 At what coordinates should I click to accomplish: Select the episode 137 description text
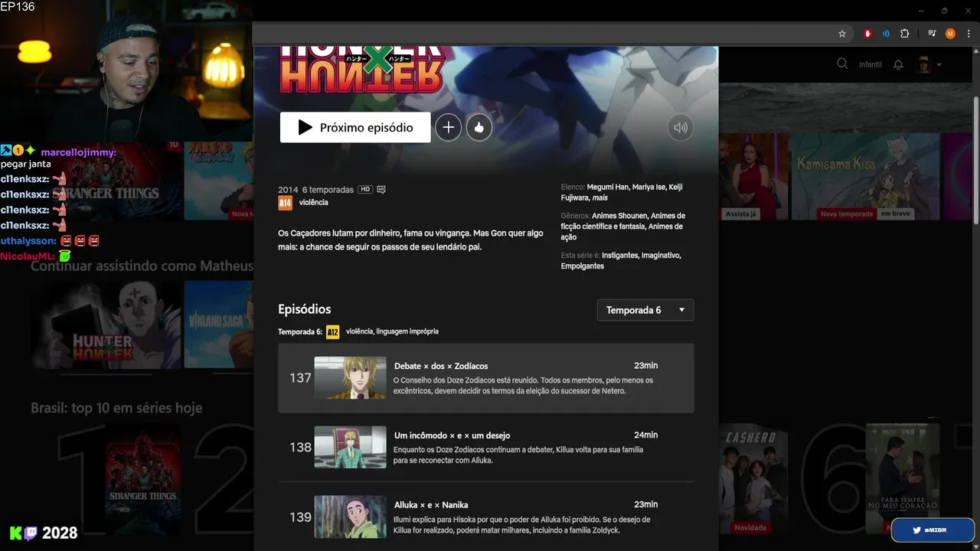[x=524, y=385]
